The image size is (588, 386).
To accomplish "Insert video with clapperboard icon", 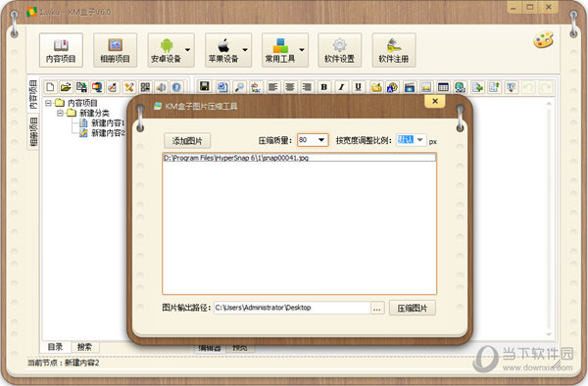I will (x=409, y=87).
